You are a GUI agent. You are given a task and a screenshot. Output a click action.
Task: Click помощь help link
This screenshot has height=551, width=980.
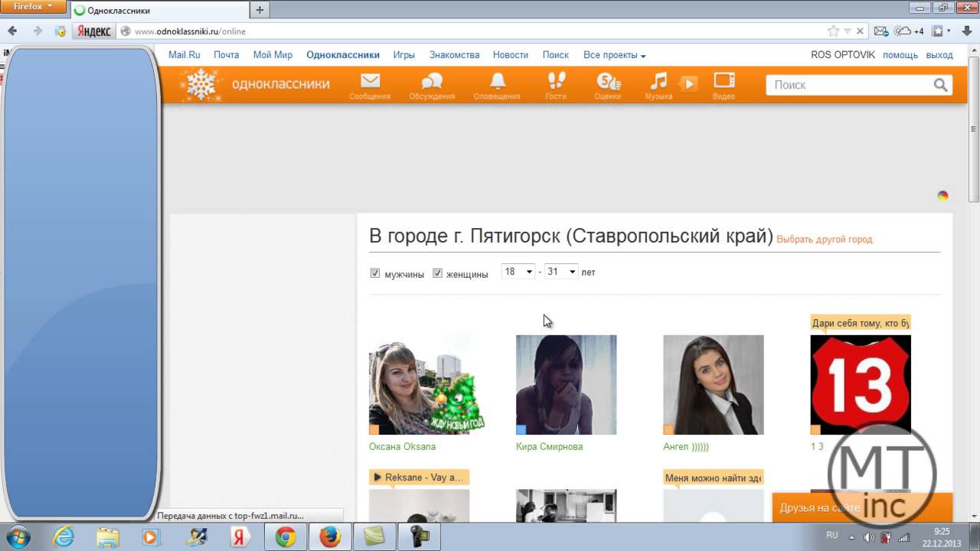[900, 55]
